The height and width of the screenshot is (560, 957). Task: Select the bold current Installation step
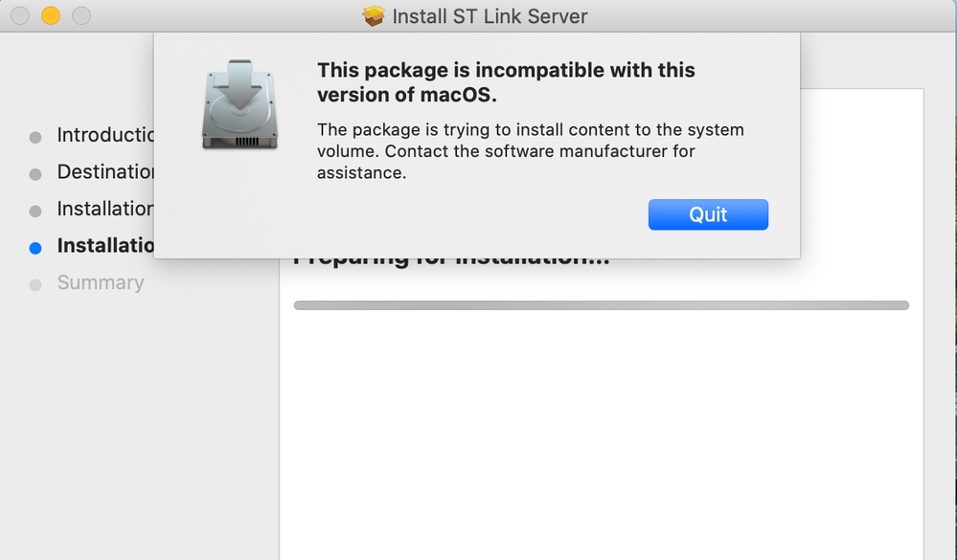105,245
